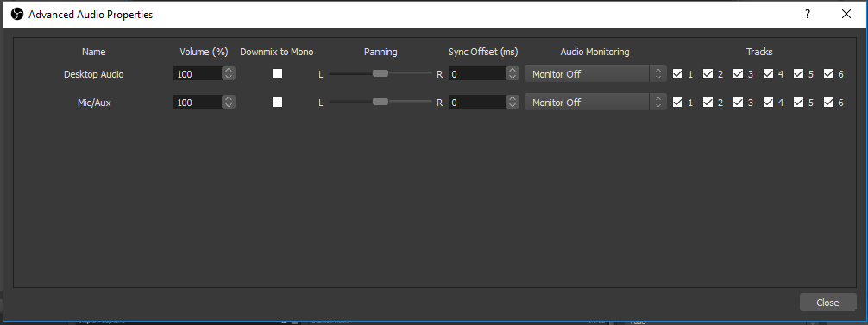Disable track 5 for Desktop Audio

[798, 73]
